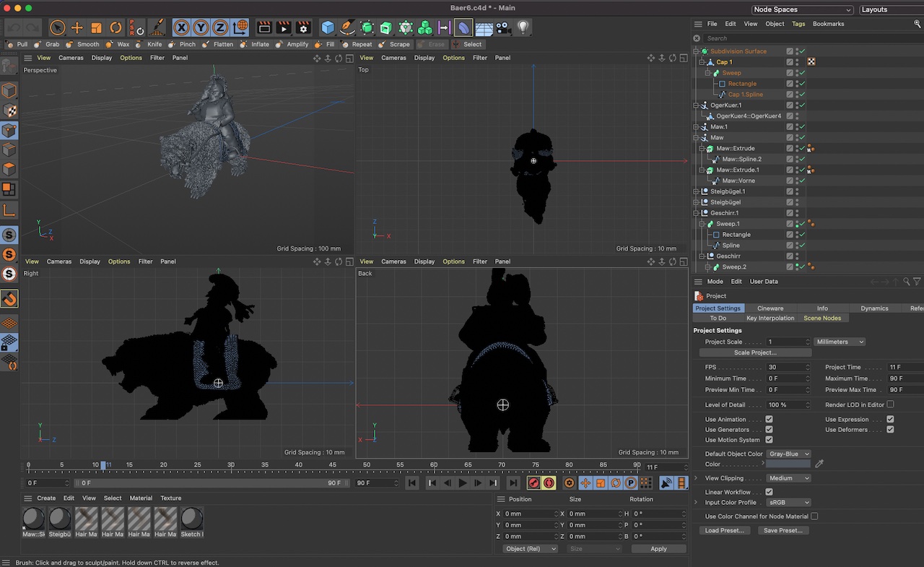Pick the Rotate tool in the top toolbar
924x567 pixels.
pos(115,27)
